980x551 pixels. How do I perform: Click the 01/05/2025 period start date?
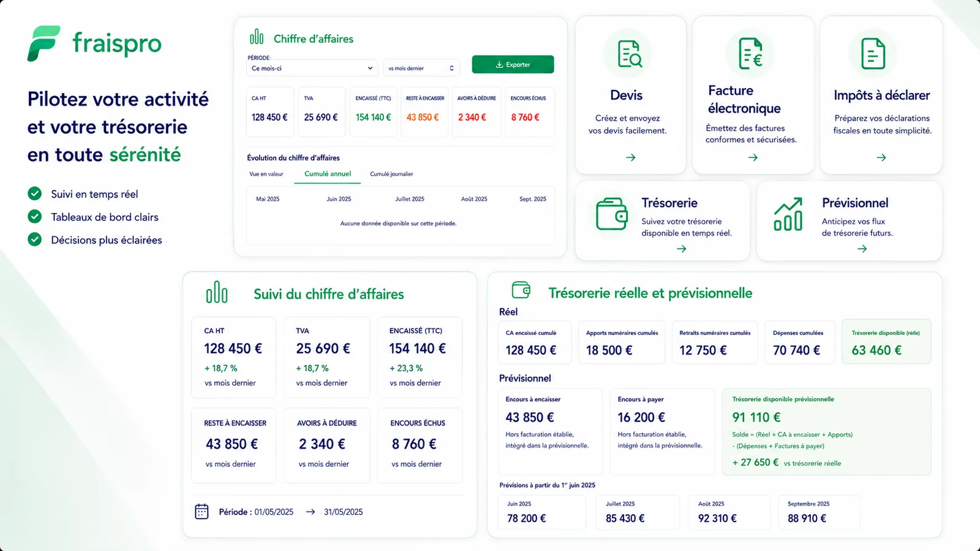274,512
